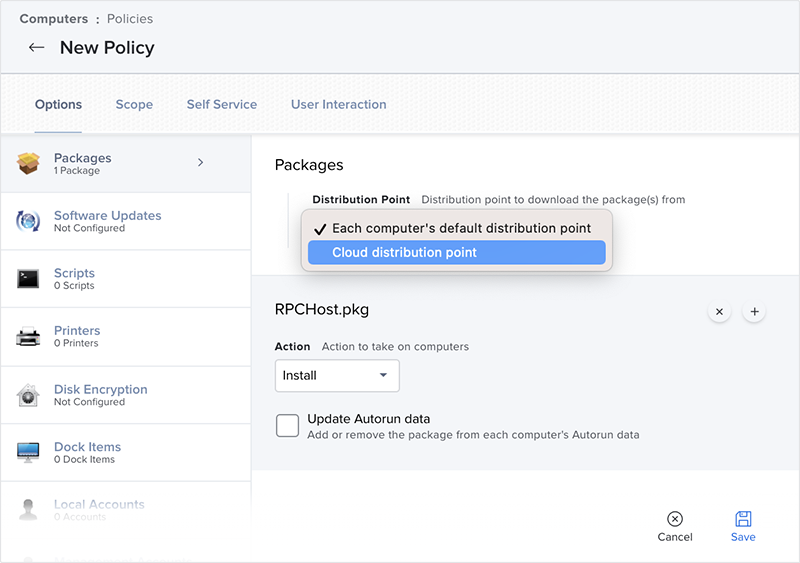Image resolution: width=800 pixels, height=563 pixels.
Task: Click the Packages box icon in sidebar
Action: pos(28,163)
